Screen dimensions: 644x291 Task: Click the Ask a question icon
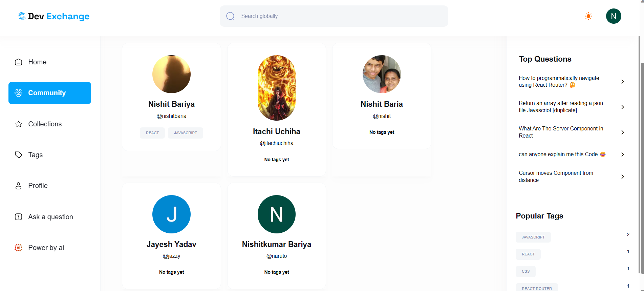click(x=19, y=217)
